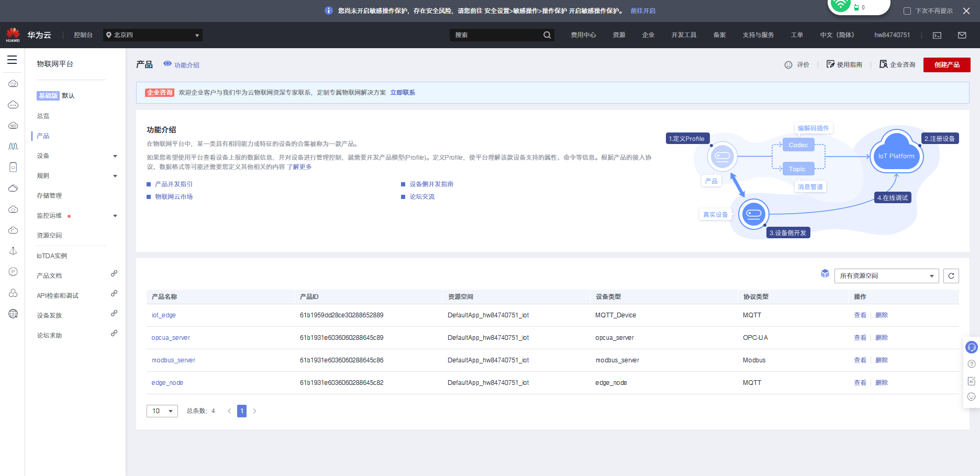Open external link icon beside 论坛求助
980x476 pixels.
pyautogui.click(x=114, y=333)
